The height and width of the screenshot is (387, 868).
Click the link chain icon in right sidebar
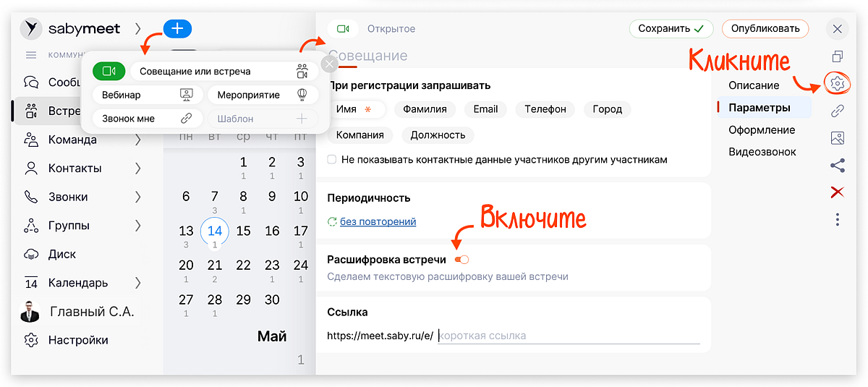(x=838, y=111)
